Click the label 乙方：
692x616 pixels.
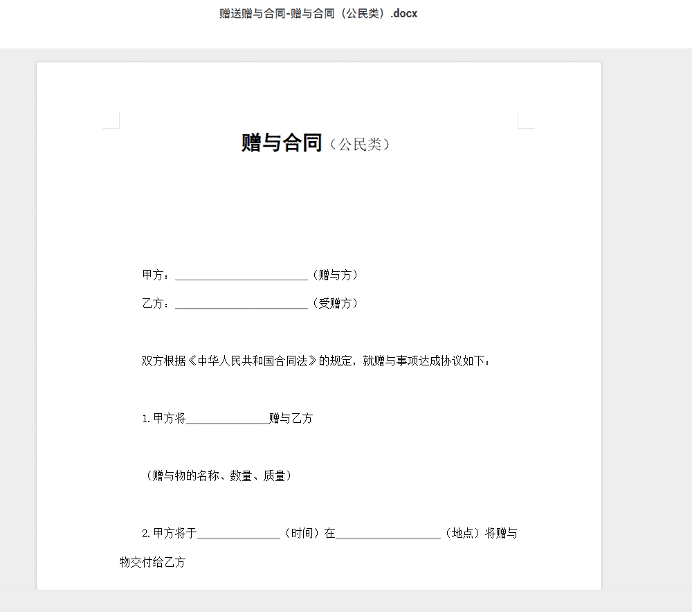click(155, 304)
